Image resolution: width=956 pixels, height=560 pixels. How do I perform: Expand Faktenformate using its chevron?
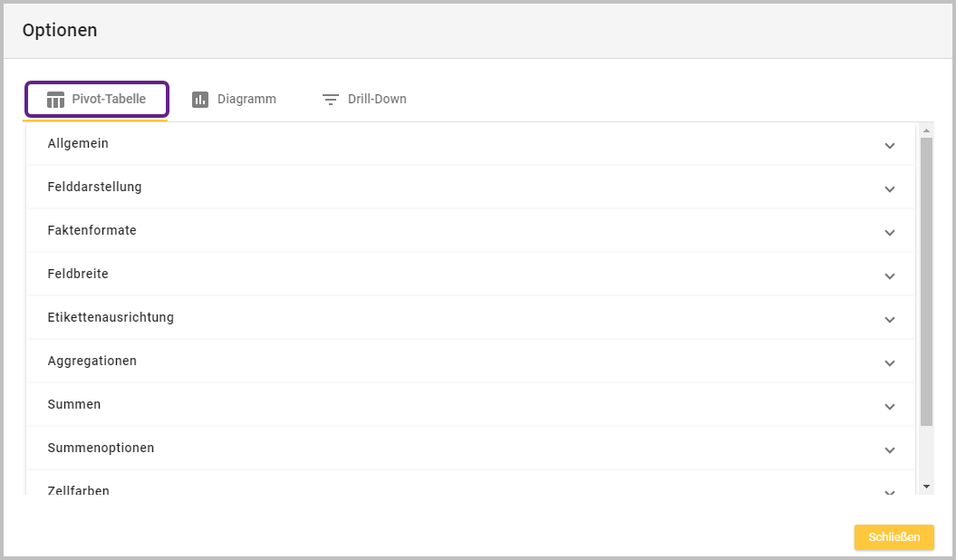[x=889, y=233]
